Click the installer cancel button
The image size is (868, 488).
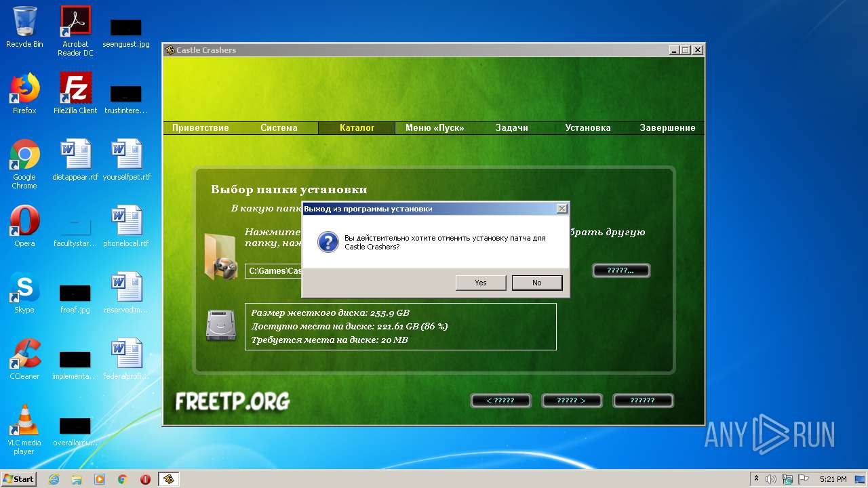[643, 401]
